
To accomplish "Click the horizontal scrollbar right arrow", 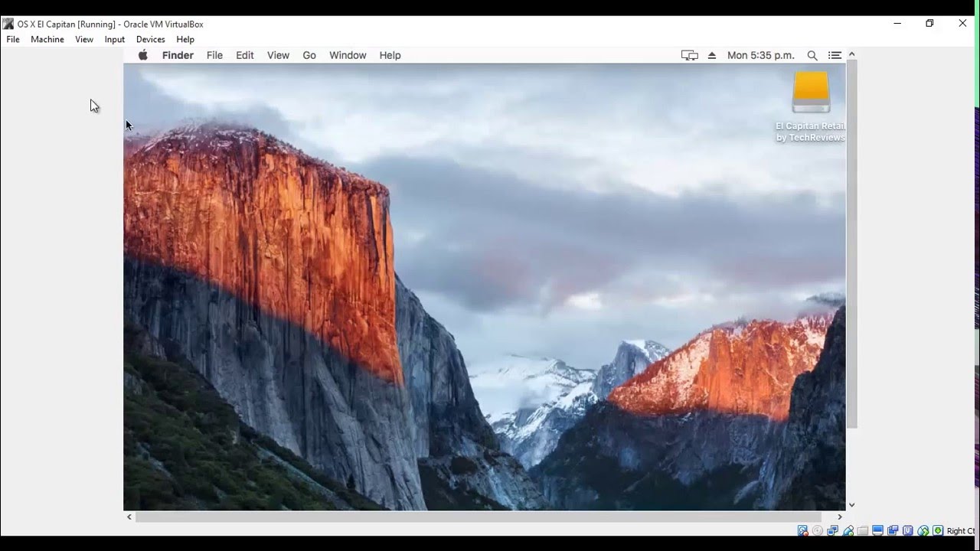I will (840, 517).
